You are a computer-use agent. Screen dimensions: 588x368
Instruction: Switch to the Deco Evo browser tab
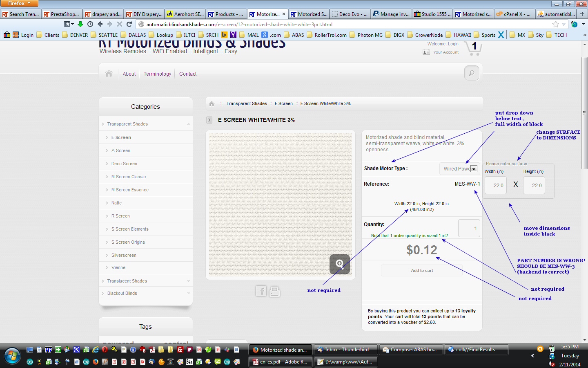[x=350, y=14]
